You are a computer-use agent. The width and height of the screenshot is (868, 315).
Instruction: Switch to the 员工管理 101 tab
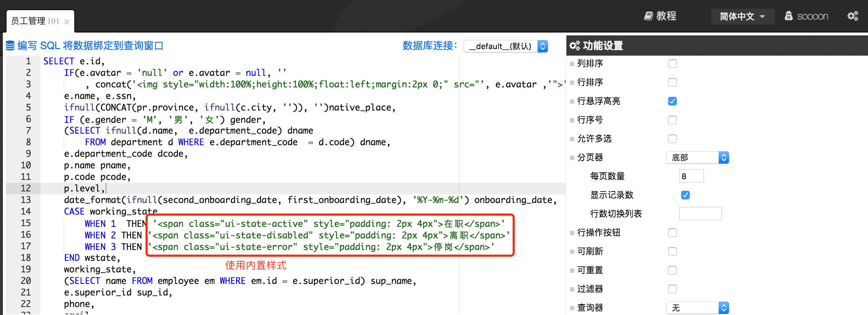coord(35,21)
